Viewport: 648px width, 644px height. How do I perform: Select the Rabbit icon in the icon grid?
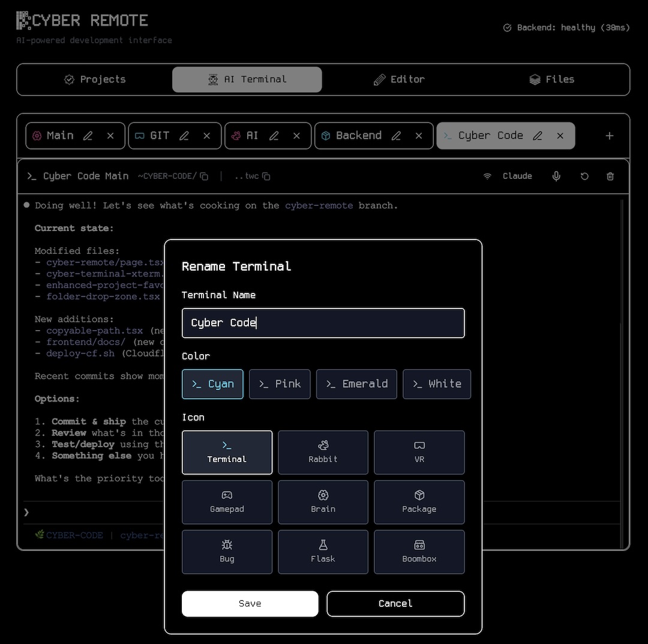(323, 453)
